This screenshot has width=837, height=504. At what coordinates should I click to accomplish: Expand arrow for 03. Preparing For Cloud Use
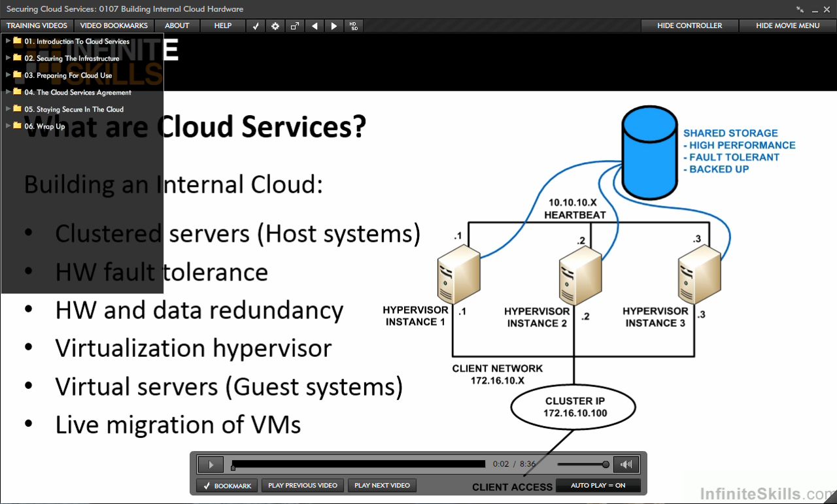coord(8,75)
